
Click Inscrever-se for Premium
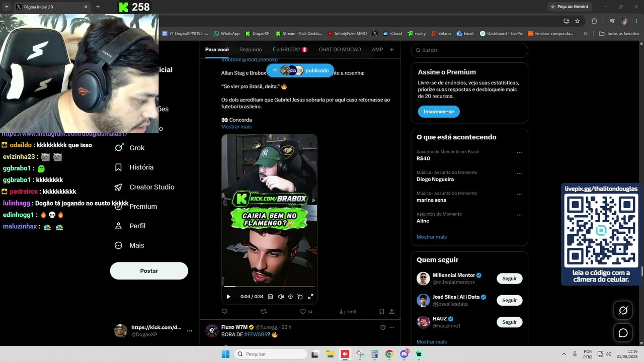click(439, 112)
